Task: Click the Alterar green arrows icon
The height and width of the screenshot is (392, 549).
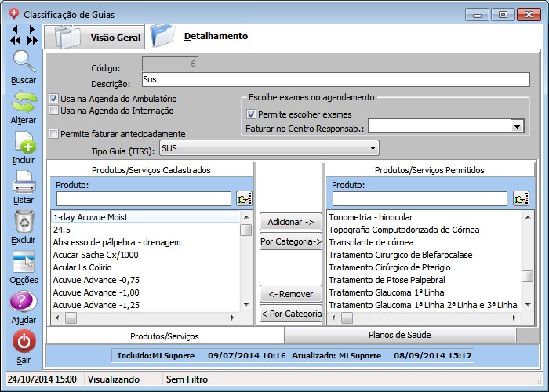Action: 24,102
